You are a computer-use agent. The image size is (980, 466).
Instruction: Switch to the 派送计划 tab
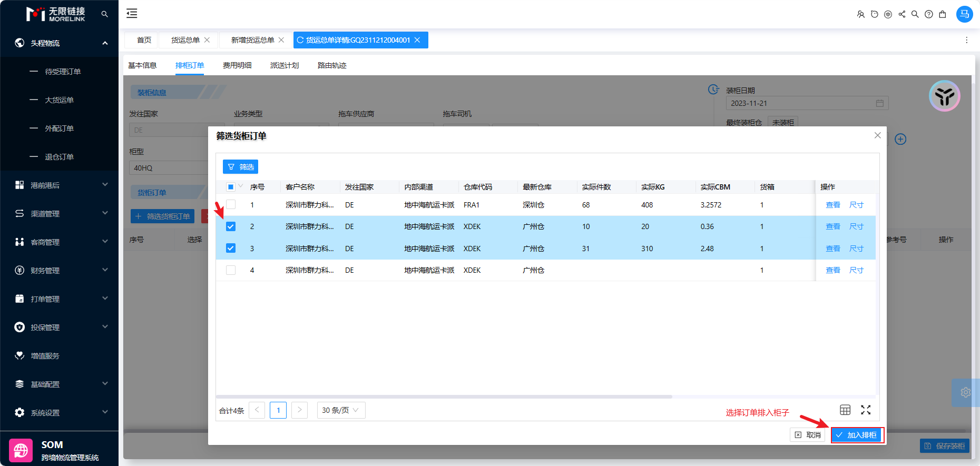(x=285, y=65)
